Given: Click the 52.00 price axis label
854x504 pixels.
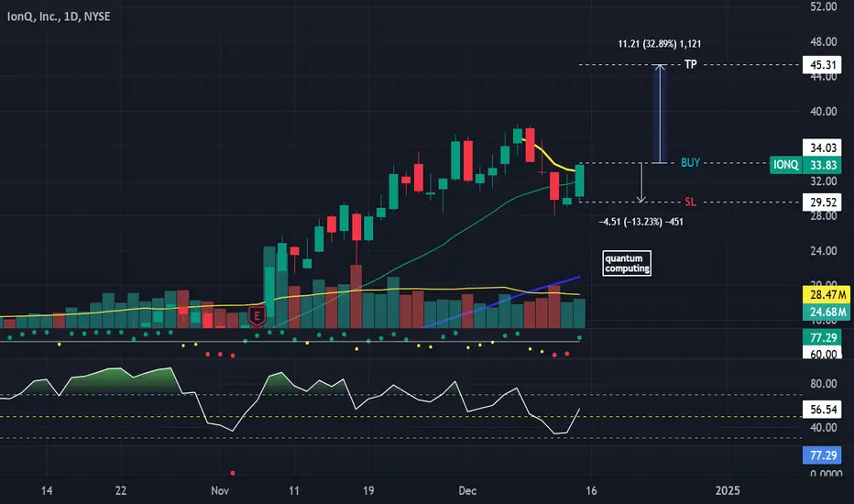Looking at the screenshot, I should 824,6.
